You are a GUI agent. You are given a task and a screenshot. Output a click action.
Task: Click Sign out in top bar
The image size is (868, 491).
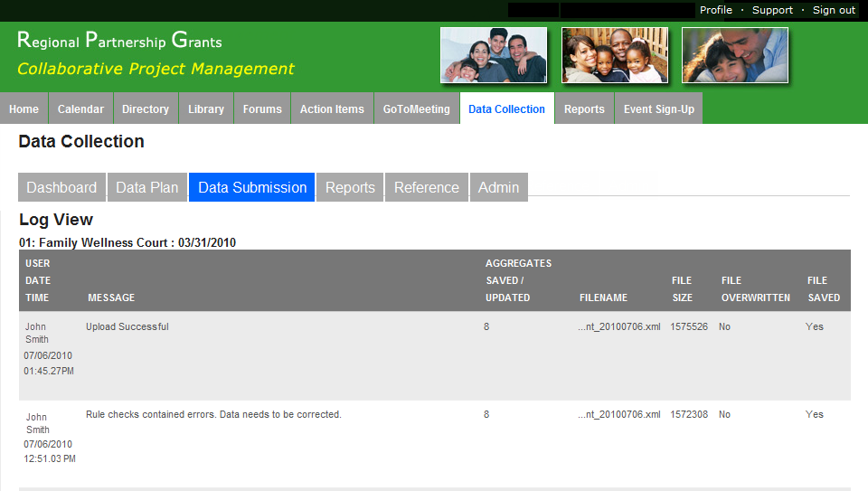click(x=834, y=10)
